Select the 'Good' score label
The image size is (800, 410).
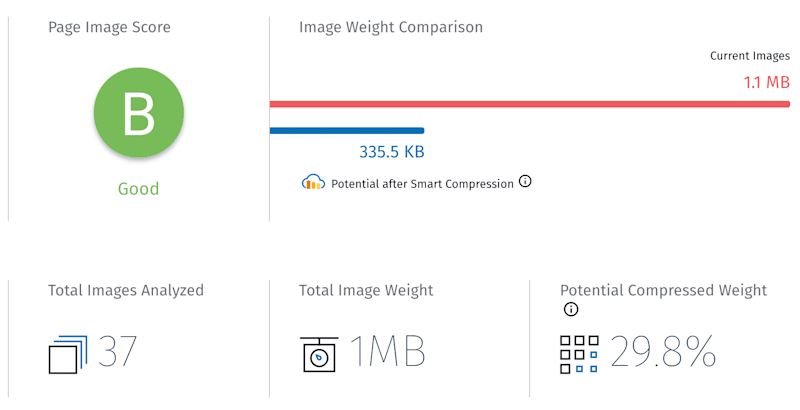point(138,188)
